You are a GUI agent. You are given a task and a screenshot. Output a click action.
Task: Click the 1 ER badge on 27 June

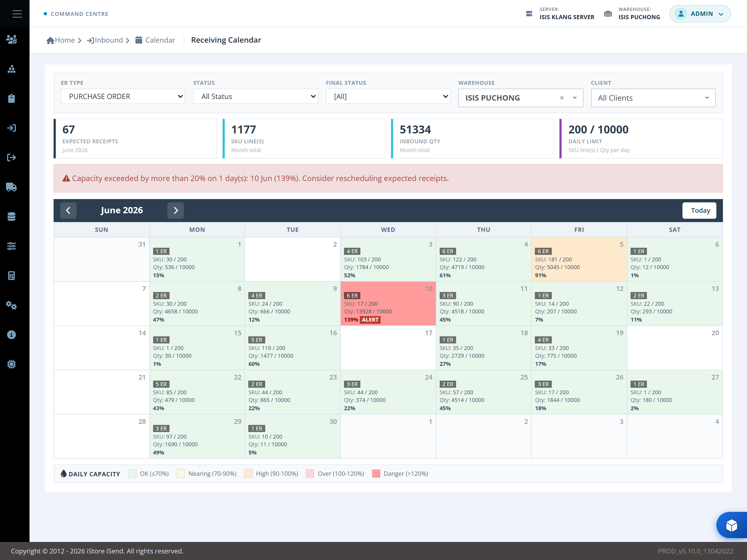639,384
